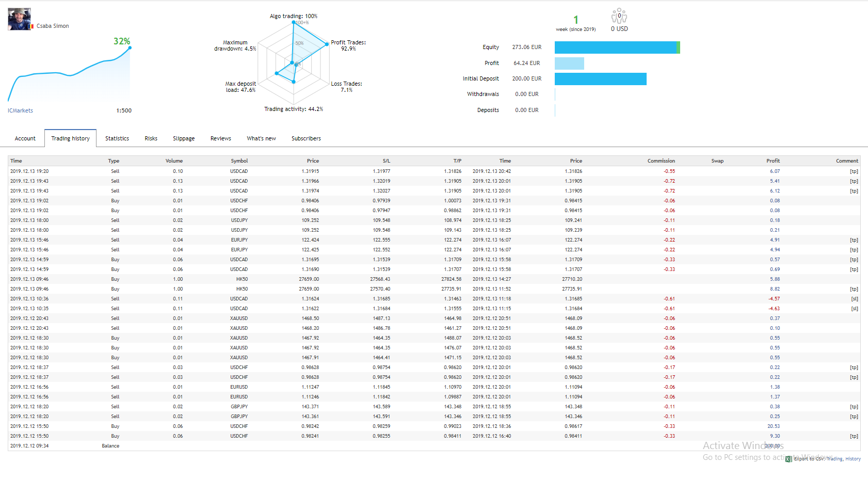Open the Reviews tab
Screen dimensions: 868x479
pos(221,138)
